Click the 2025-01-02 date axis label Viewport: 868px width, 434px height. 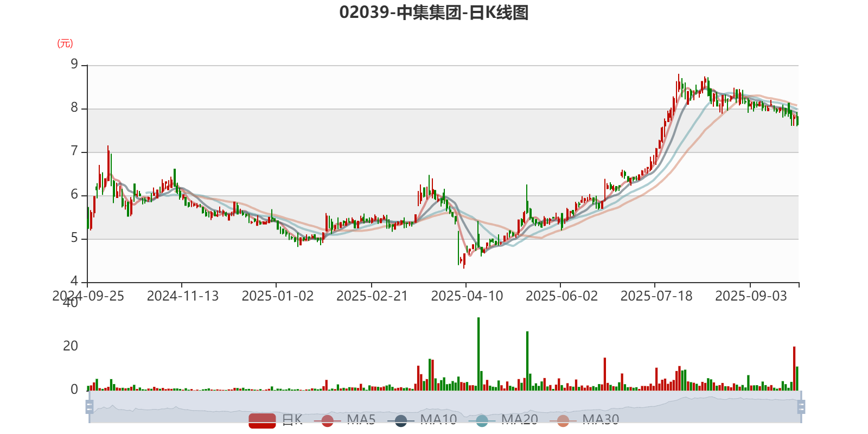coord(278,296)
